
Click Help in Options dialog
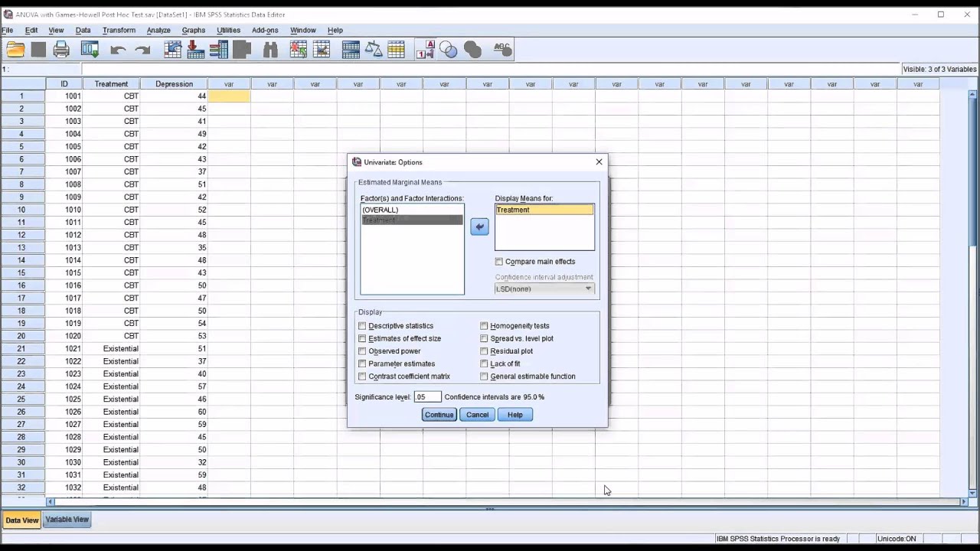pyautogui.click(x=514, y=415)
